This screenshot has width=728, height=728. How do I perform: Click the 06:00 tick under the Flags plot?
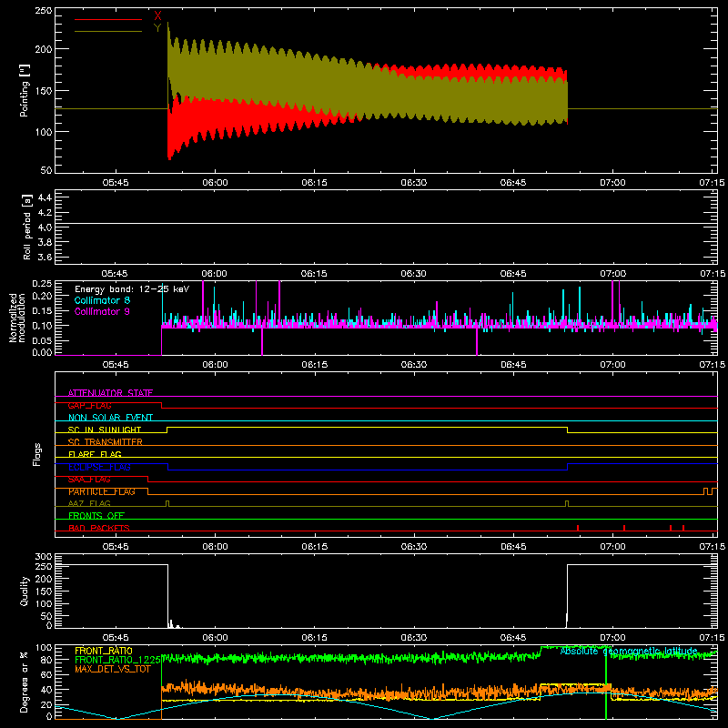click(215, 547)
